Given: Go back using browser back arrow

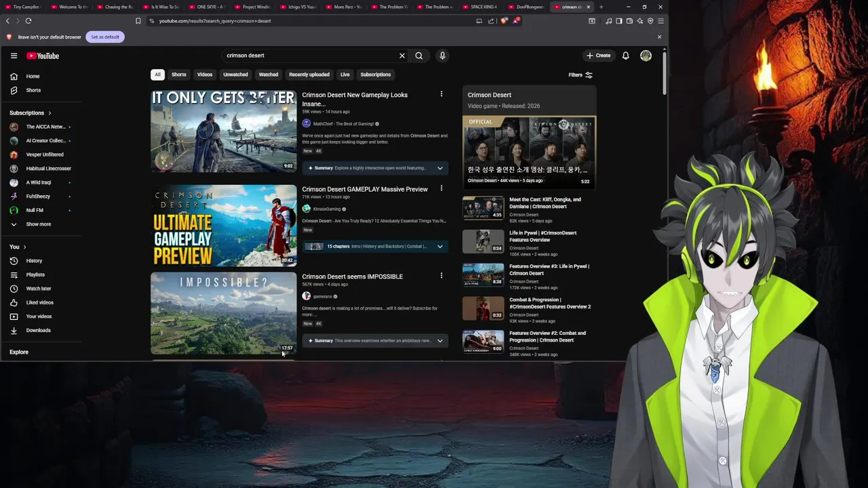Looking at the screenshot, I should [8, 21].
